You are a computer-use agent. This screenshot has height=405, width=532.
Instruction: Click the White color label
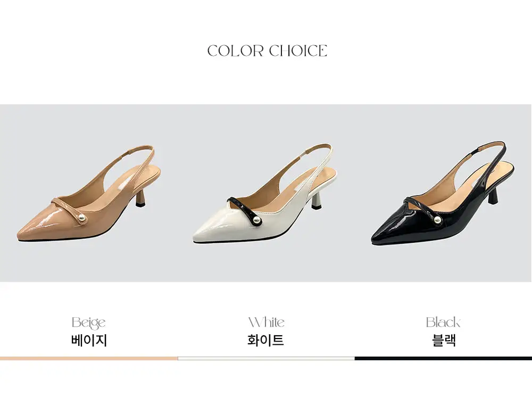pyautogui.click(x=267, y=322)
